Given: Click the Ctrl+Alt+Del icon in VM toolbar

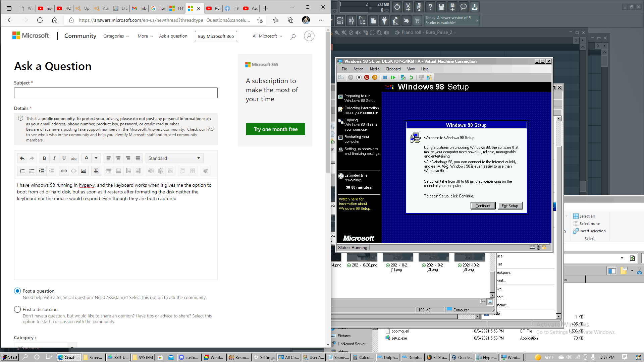Looking at the screenshot, I should 341,77.
